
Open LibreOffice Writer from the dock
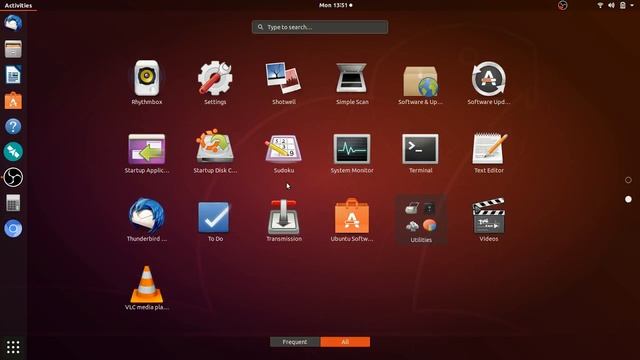[x=13, y=75]
